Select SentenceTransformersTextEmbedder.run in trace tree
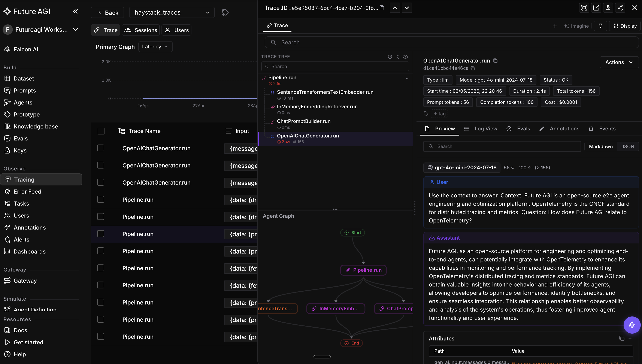The height and width of the screenshot is (364, 642). coord(336,95)
